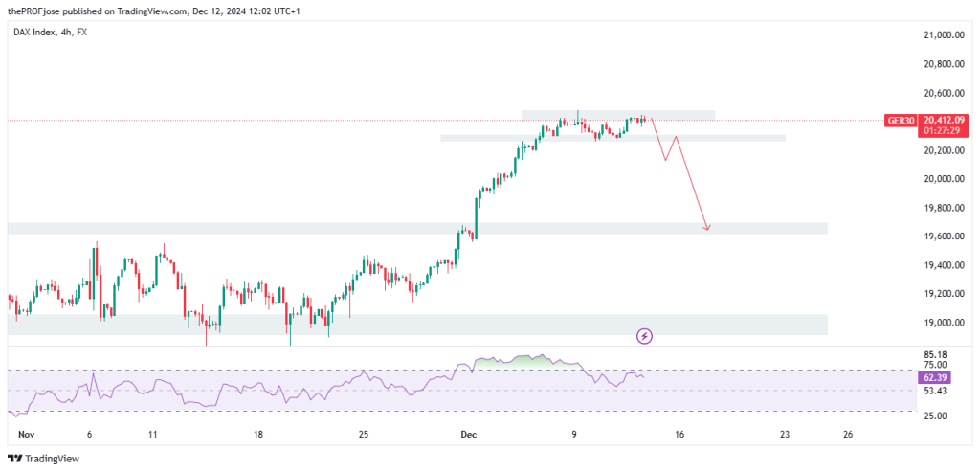Click the 20,412.09 current price label
Image resolution: width=980 pixels, height=472 pixels.
944,120
